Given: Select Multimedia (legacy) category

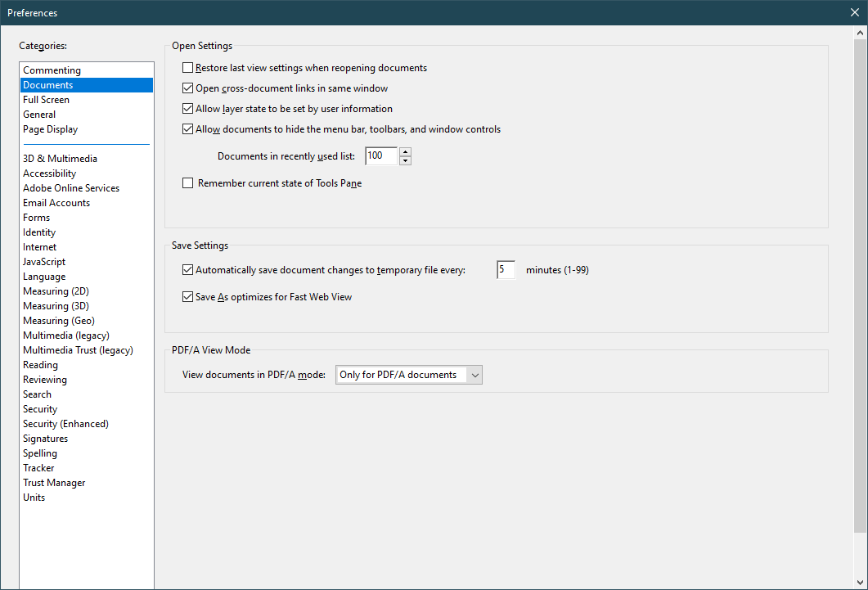Looking at the screenshot, I should point(87,336).
